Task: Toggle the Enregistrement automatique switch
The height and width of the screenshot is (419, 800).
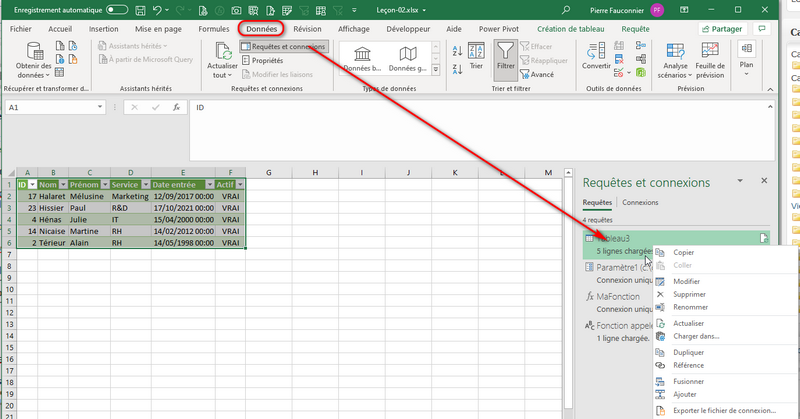Action: 117,10
